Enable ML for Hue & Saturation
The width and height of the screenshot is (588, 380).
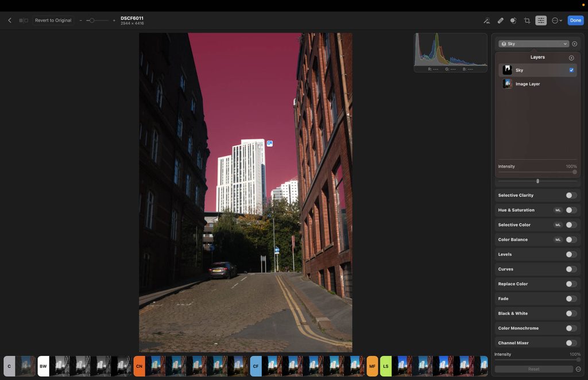point(558,210)
